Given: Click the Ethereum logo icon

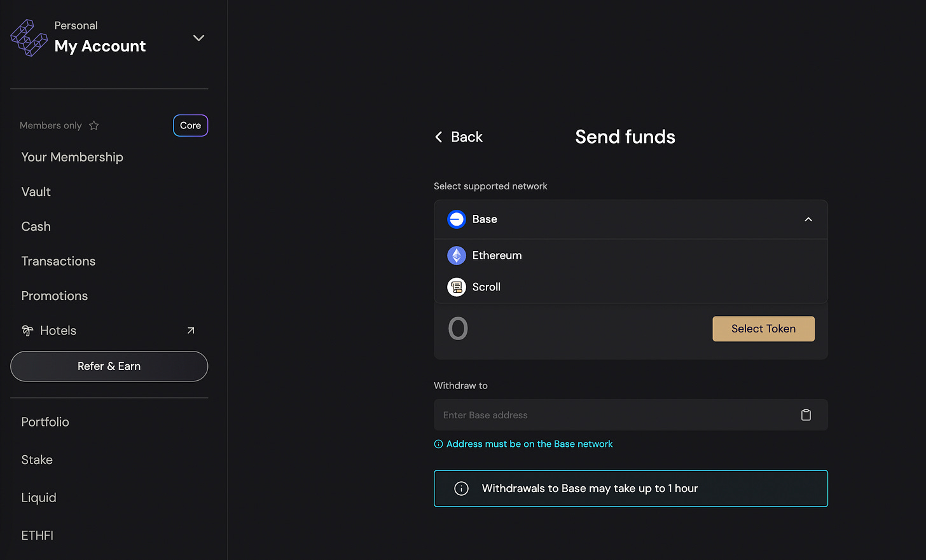Looking at the screenshot, I should [457, 256].
